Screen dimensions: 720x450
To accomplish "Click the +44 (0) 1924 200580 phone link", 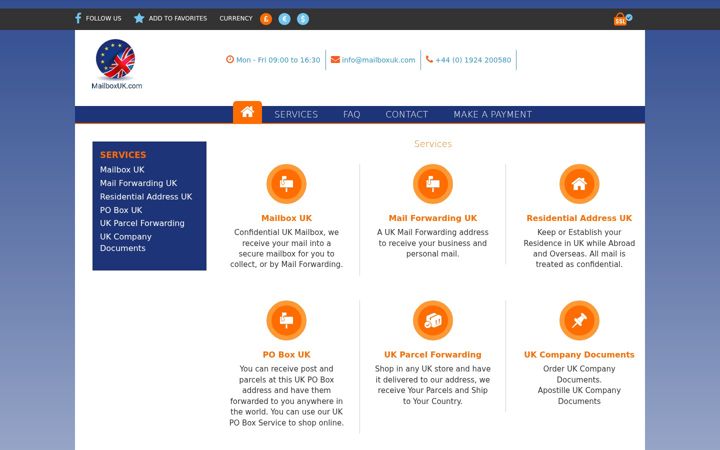I will pyautogui.click(x=473, y=60).
